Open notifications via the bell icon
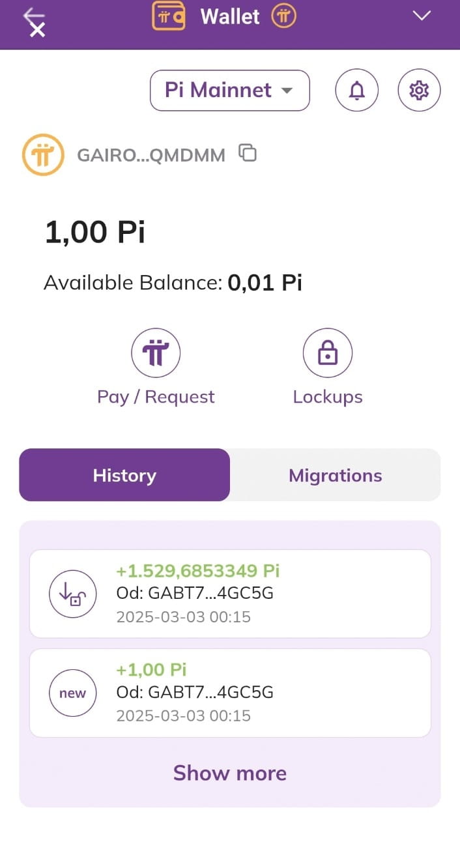The height and width of the screenshot is (868, 460). 356,90
